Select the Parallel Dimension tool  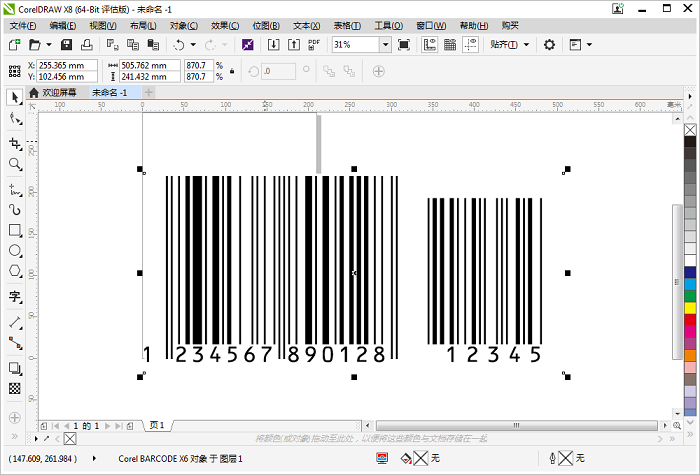pyautogui.click(x=15, y=322)
